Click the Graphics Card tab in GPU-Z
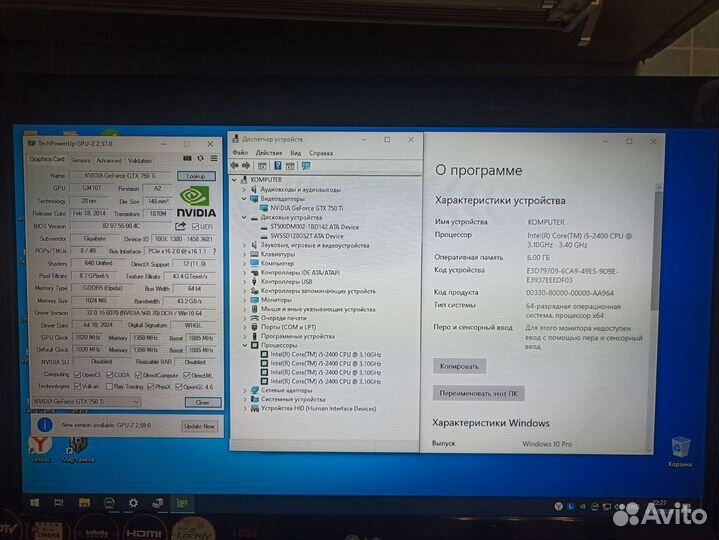This screenshot has height=540, width=719. 47,159
